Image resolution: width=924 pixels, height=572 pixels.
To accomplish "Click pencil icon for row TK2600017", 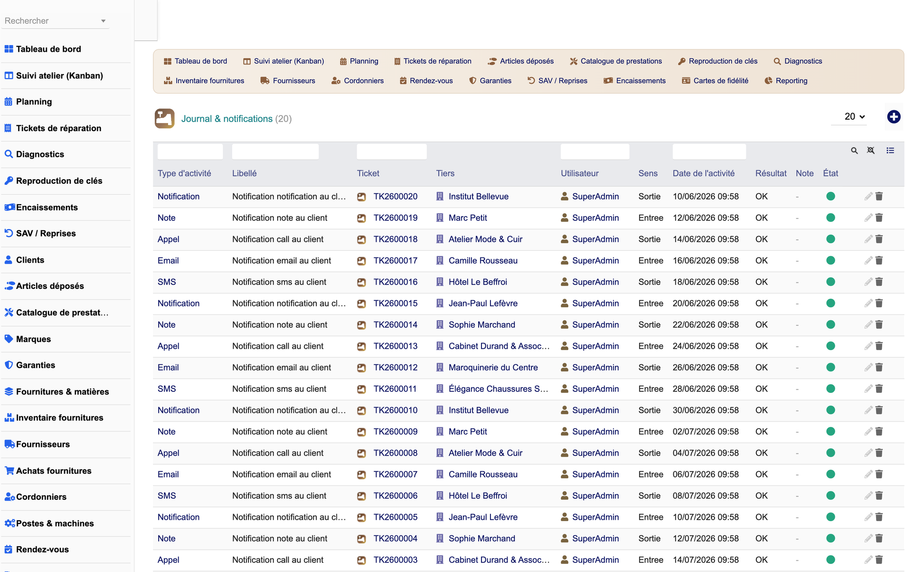I will coord(868,260).
